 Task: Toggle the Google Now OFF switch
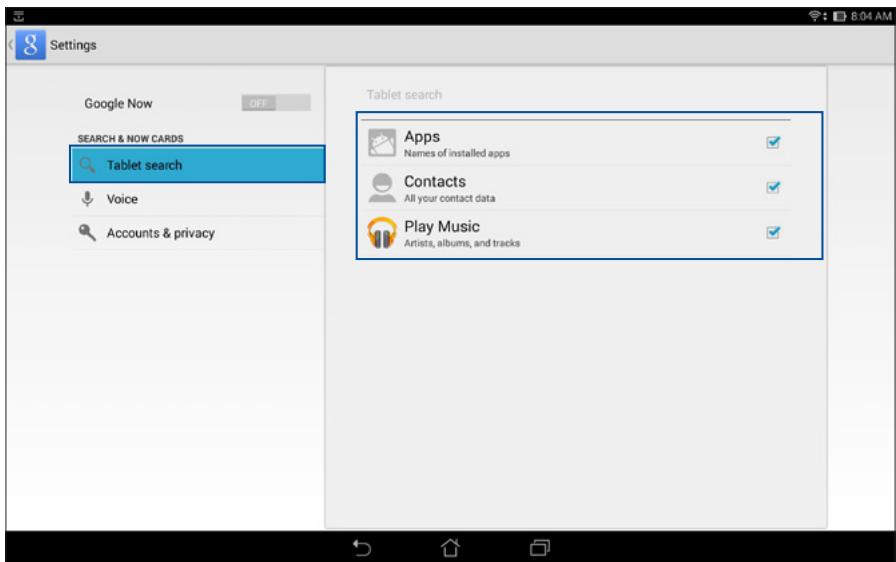point(276,103)
